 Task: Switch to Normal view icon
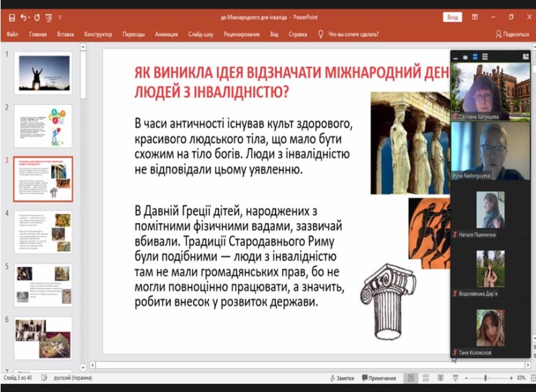click(x=411, y=378)
